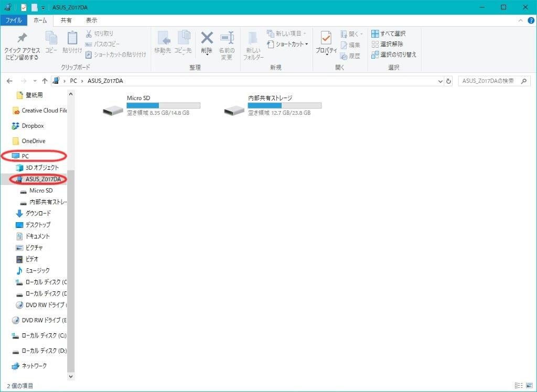The image size is (537, 392).
Task: Click the Pin to Quick Access icon
Action: 22,39
